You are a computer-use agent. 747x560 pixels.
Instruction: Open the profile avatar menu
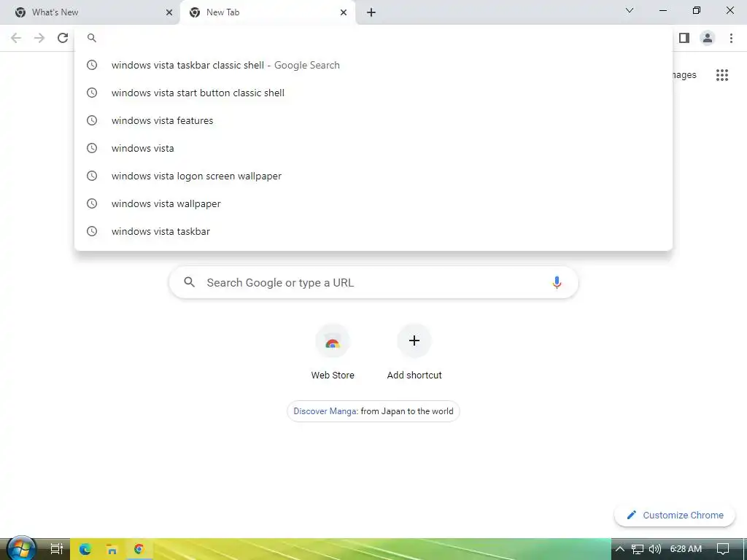pos(708,38)
